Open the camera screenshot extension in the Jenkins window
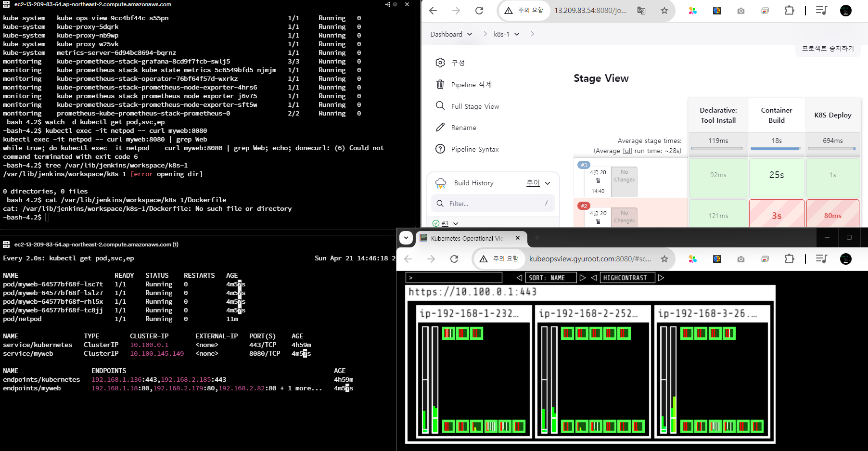868x451 pixels. tap(741, 11)
